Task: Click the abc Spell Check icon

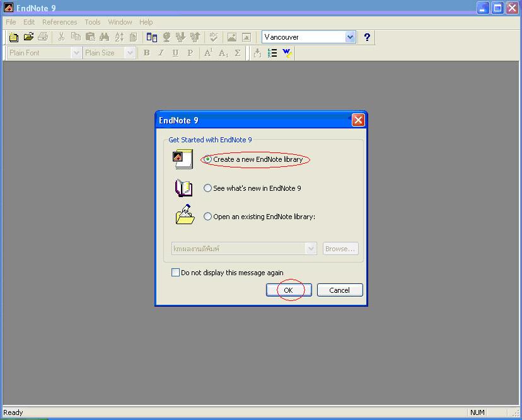Action: (x=214, y=37)
